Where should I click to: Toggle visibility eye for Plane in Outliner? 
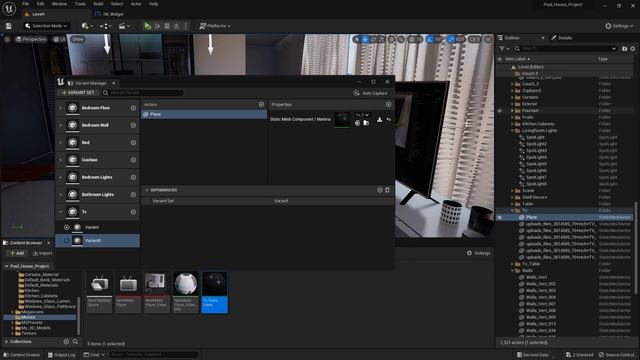pyautogui.click(x=500, y=218)
